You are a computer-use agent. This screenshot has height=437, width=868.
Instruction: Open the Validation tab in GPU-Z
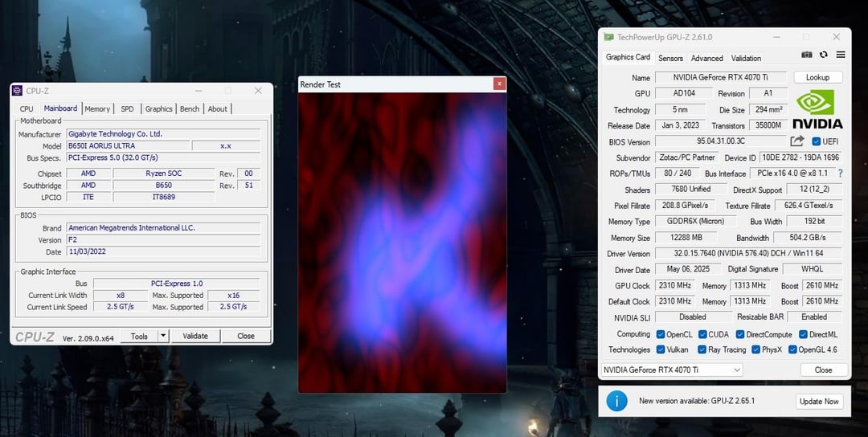click(746, 58)
